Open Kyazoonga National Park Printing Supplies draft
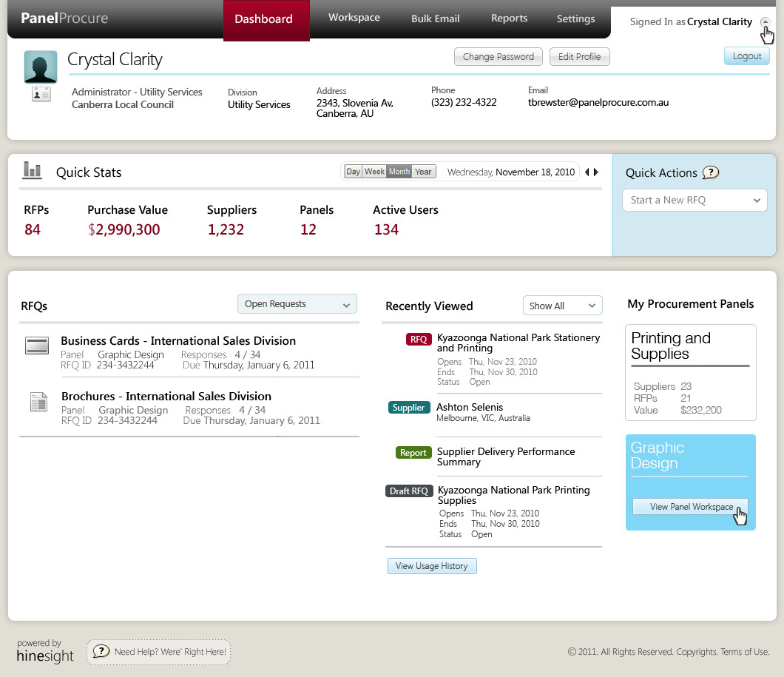784x677 pixels. click(513, 495)
